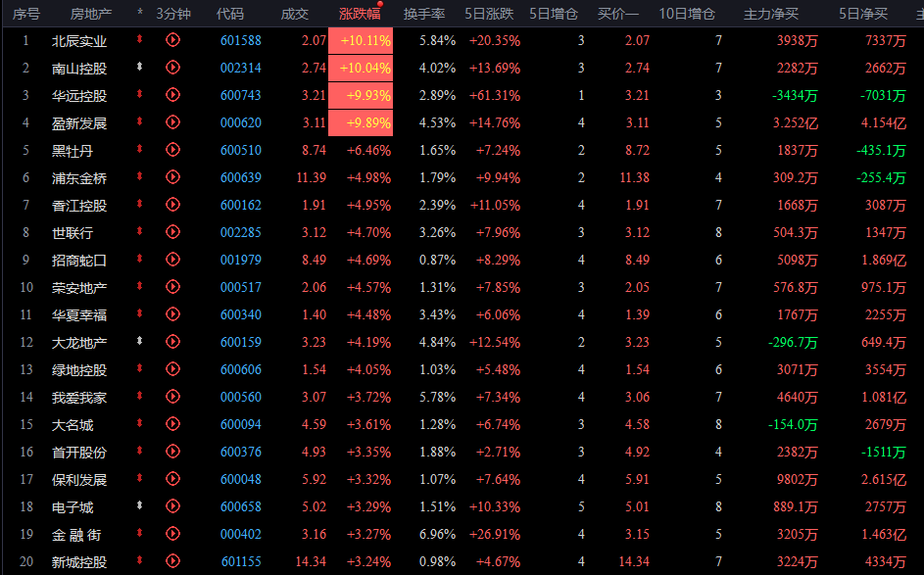Click the play icon for 北辰实业
Image resolution: width=924 pixels, height=575 pixels.
tap(173, 40)
